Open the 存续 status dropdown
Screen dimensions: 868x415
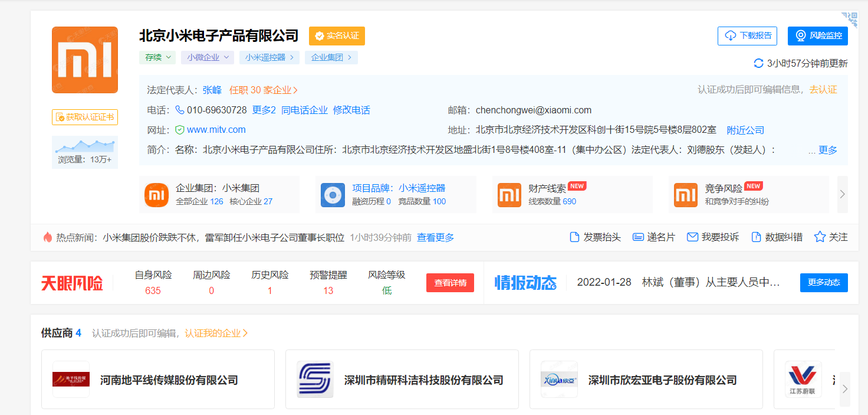[157, 57]
